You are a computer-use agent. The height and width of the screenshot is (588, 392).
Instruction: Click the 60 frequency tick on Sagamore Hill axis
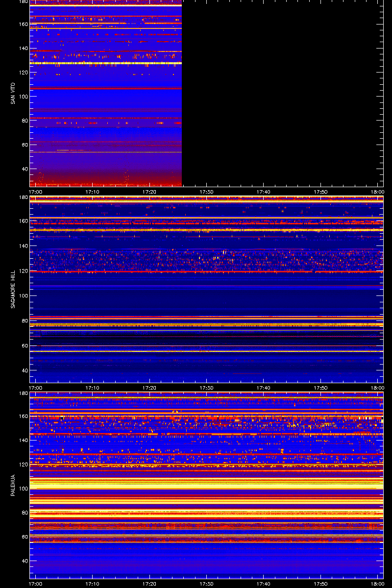[x=24, y=345]
